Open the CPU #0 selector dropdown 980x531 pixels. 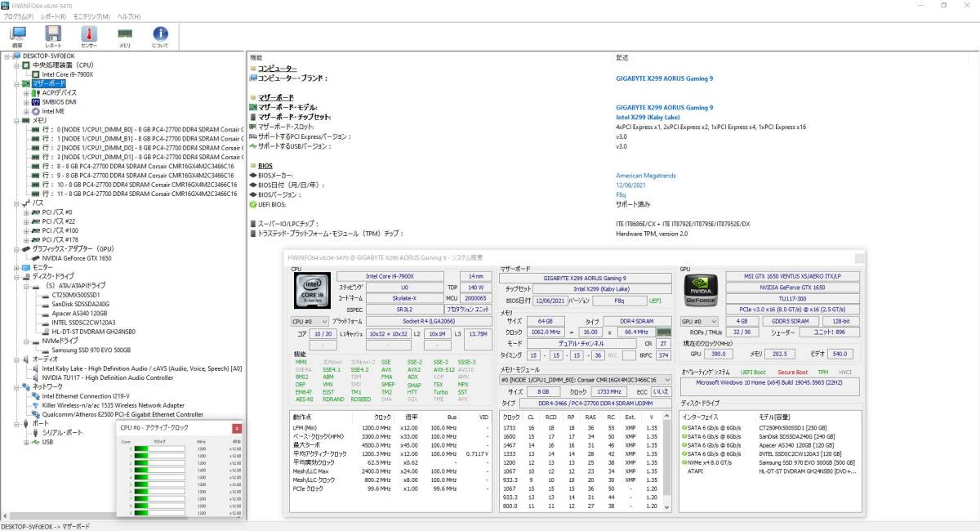[310, 322]
